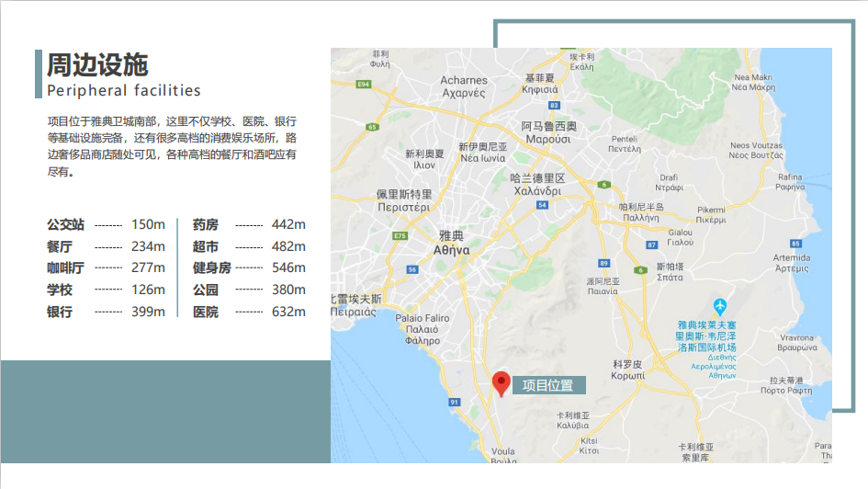
Task: Select the 健身房 546m entry
Action: coord(248,267)
